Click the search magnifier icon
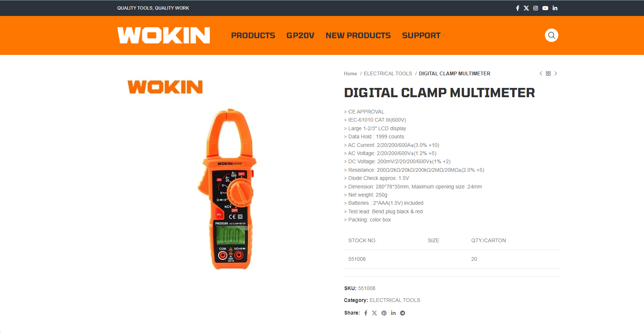Image resolution: width=644 pixels, height=332 pixels. click(552, 35)
